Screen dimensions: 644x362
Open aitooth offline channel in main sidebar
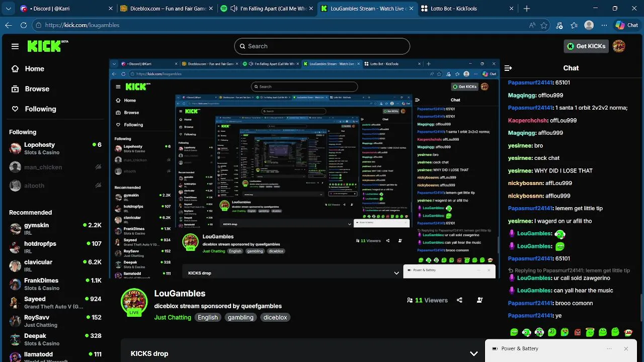point(55,186)
